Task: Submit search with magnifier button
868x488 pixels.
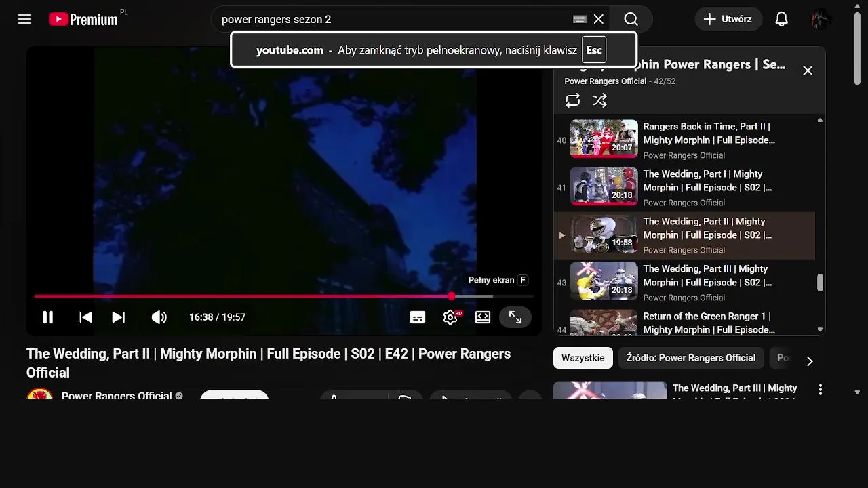Action: point(631,19)
